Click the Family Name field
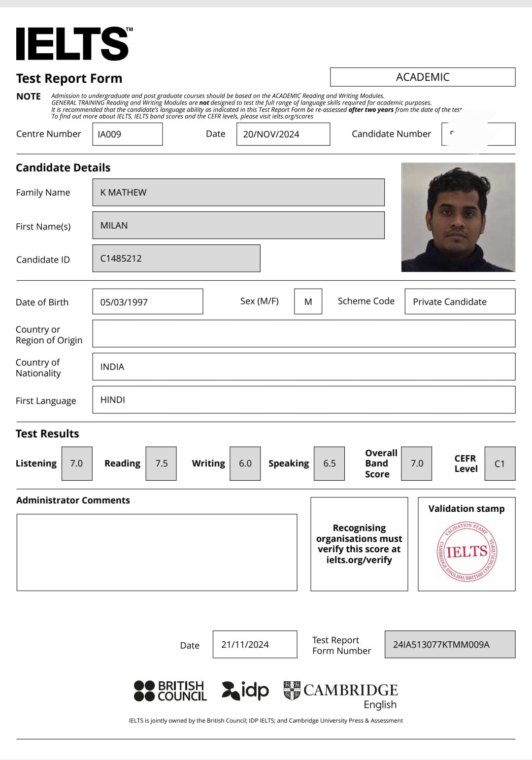This screenshot has height=760, width=532. tap(238, 192)
